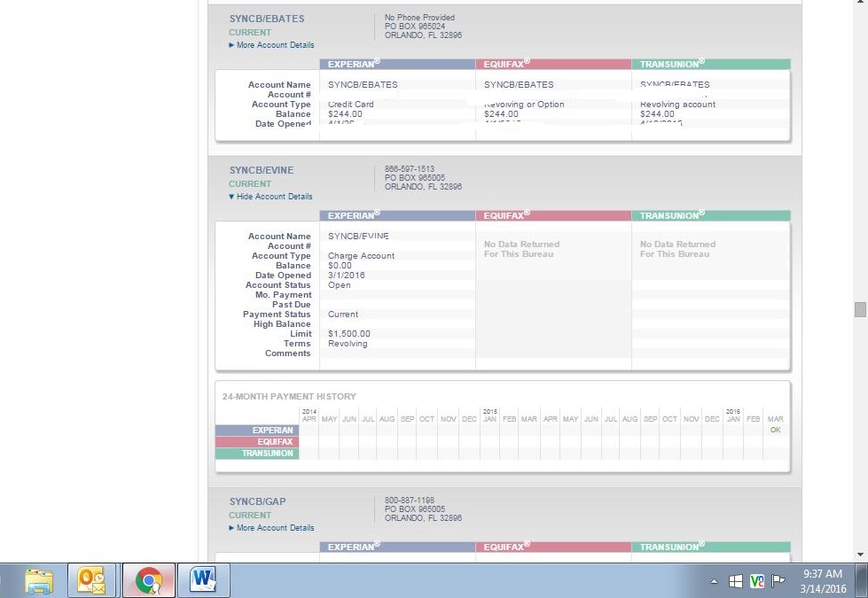
Task: Click the $0.00 balance for SYNCB/EVINE
Action: (x=340, y=266)
